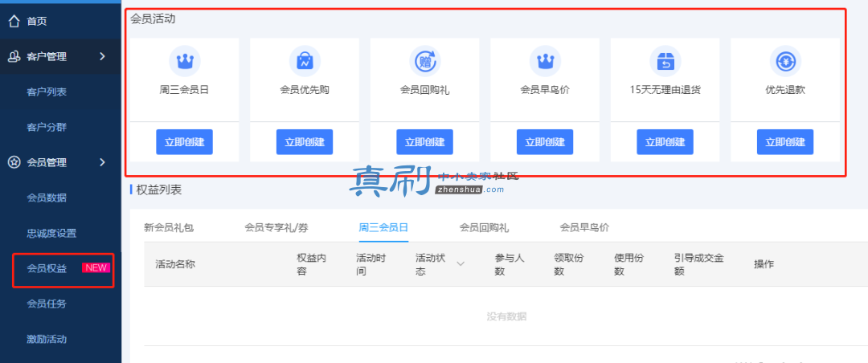Click the 会员优先购 shopping bag icon

pyautogui.click(x=305, y=61)
